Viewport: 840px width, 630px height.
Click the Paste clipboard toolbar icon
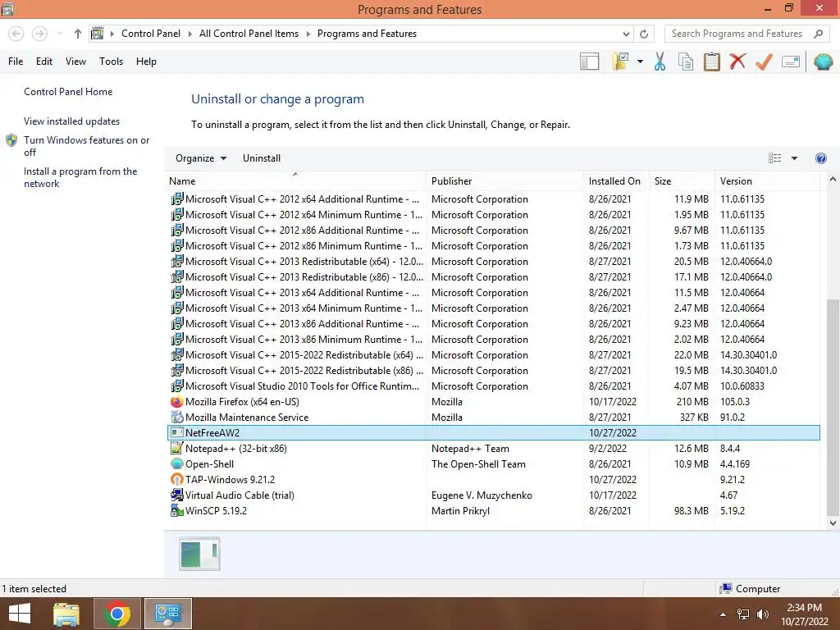coord(711,62)
